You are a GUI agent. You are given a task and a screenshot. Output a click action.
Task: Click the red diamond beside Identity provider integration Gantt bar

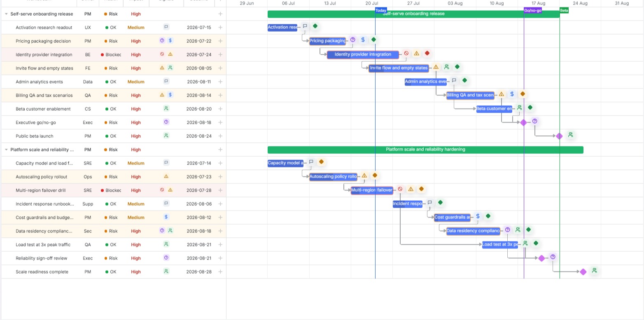(427, 53)
